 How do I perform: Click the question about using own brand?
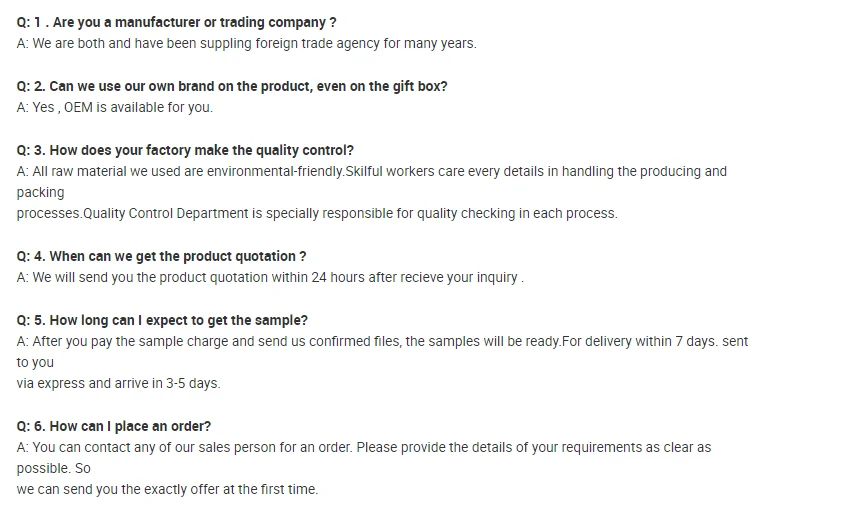tap(232, 86)
